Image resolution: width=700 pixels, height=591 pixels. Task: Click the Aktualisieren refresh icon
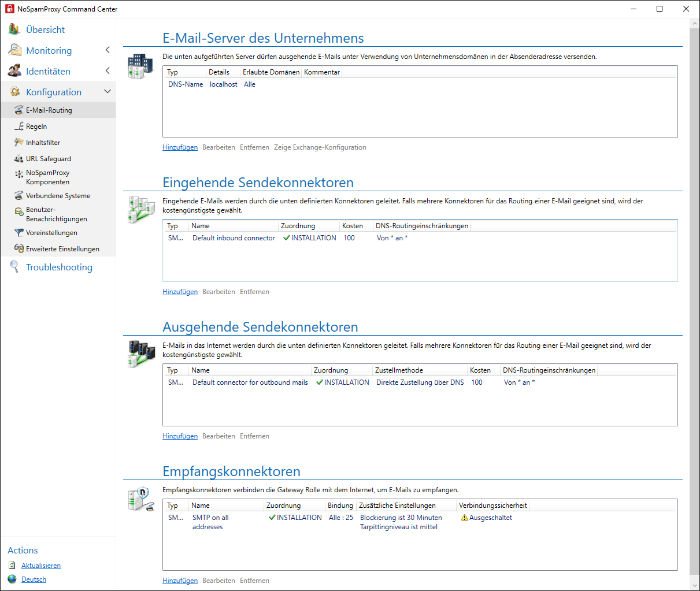[12, 566]
